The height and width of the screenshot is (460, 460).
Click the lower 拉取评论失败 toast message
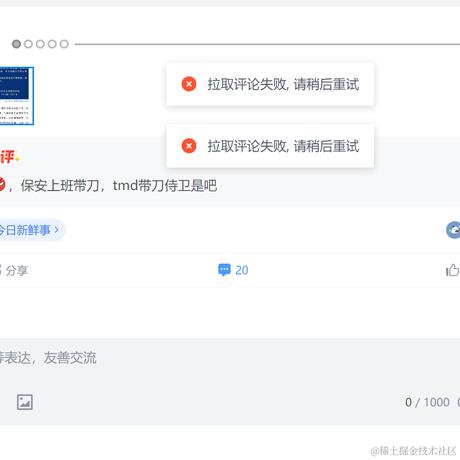tap(270, 146)
